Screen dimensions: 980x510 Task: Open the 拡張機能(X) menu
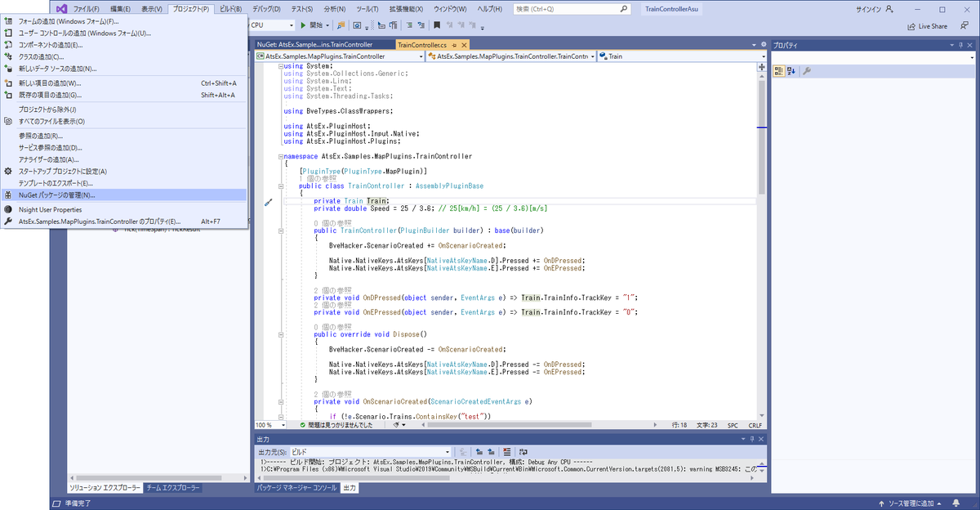pyautogui.click(x=406, y=8)
